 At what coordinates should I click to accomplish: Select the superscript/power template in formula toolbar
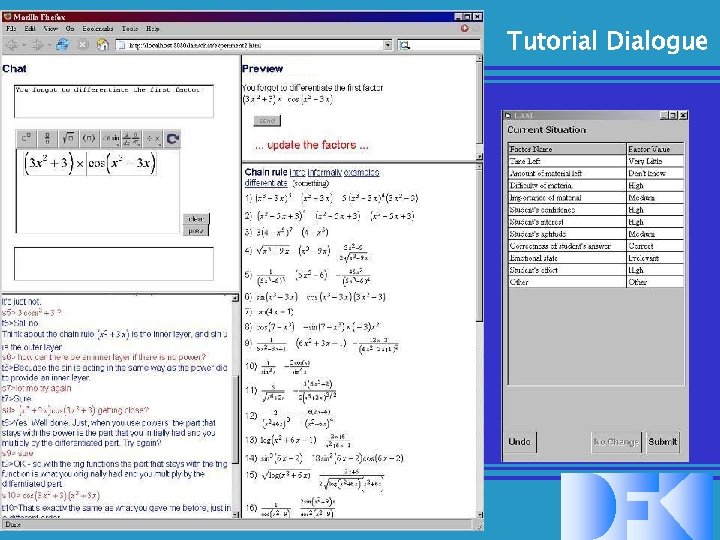click(x=26, y=138)
